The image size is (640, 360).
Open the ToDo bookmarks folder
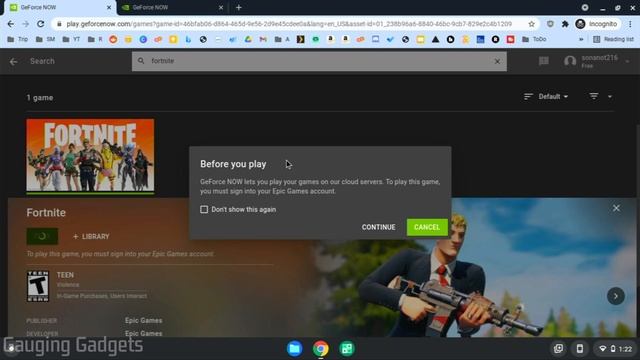(534, 39)
